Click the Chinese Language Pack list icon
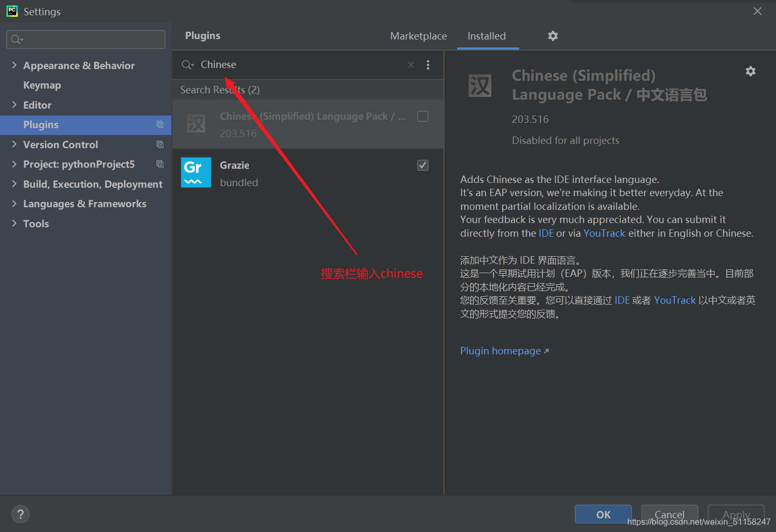Screen dimensions: 776x532 click(196, 124)
